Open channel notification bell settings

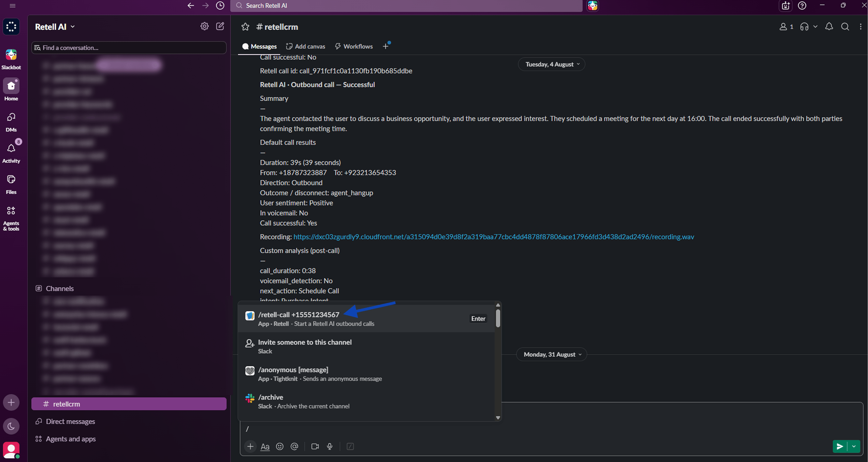point(829,27)
